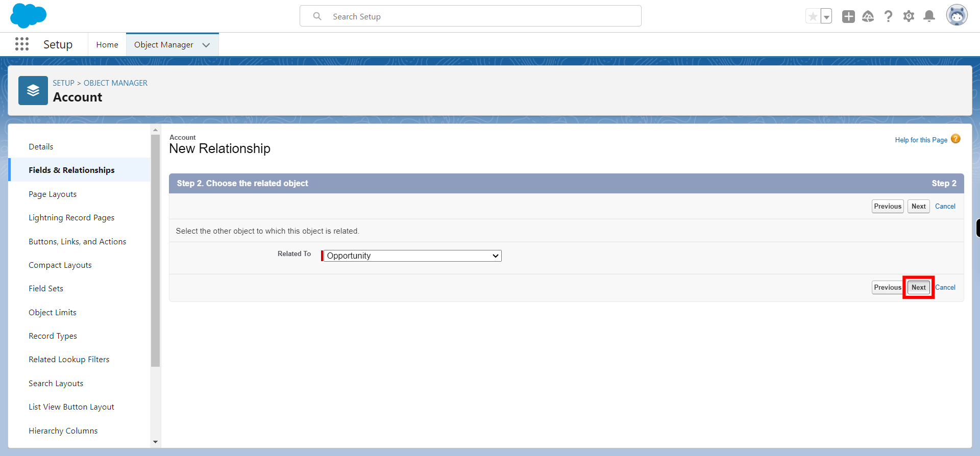Expand the Object Manager tab chevron

tap(206, 45)
